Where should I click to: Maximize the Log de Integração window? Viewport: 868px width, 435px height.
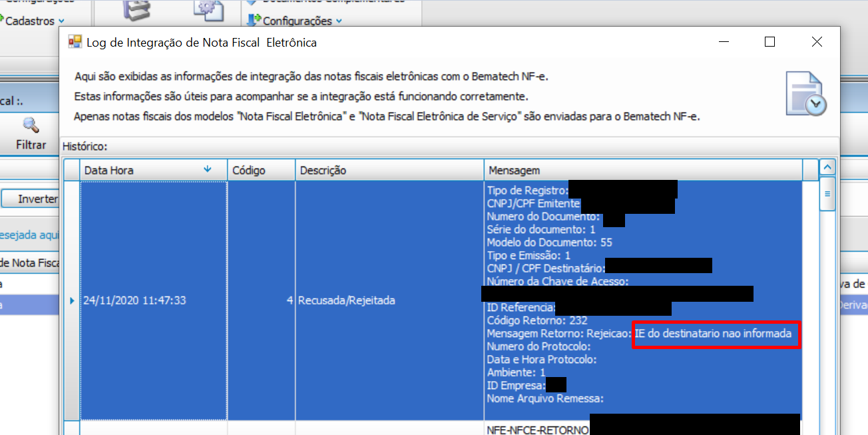coord(769,42)
